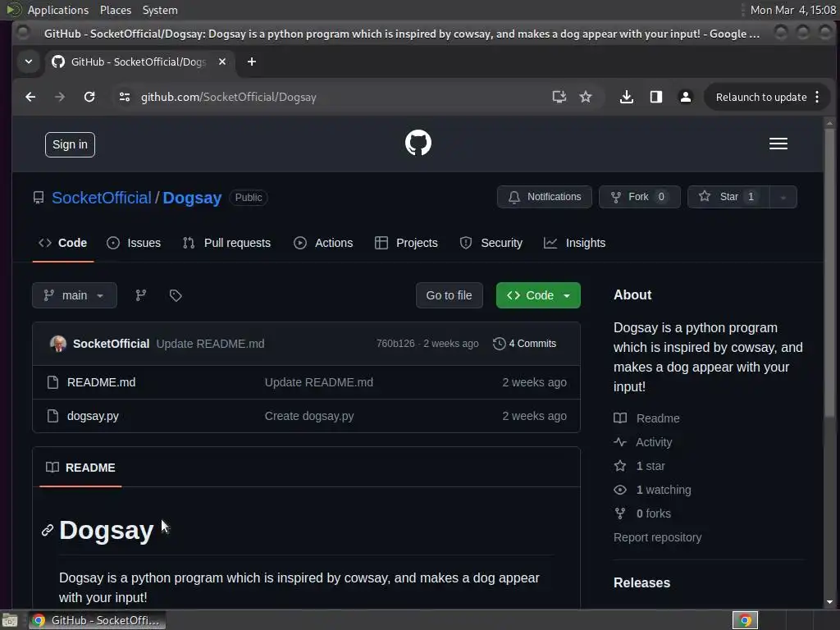Viewport: 840px width, 630px height.
Task: Click the Sign in button
Action: [70, 144]
